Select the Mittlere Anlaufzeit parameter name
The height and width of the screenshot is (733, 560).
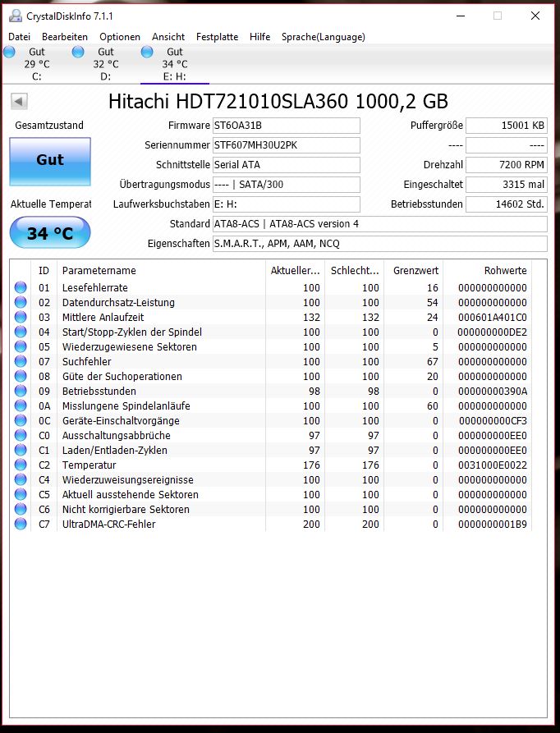(103, 317)
